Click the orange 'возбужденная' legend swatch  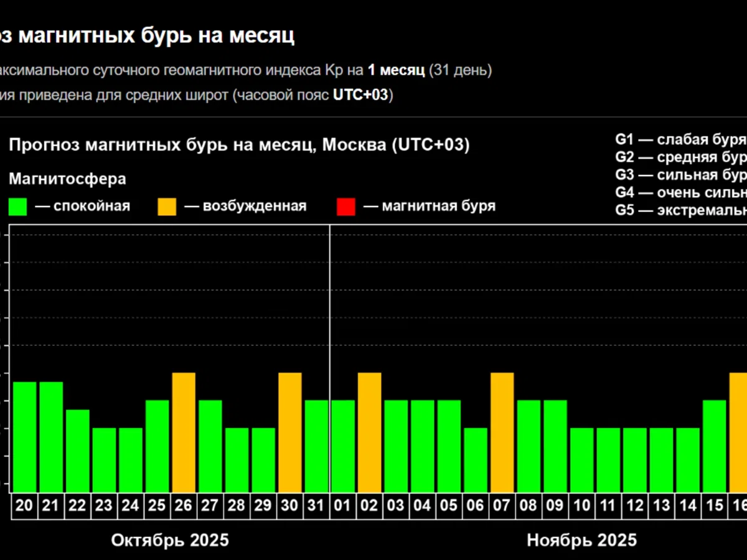point(167,207)
